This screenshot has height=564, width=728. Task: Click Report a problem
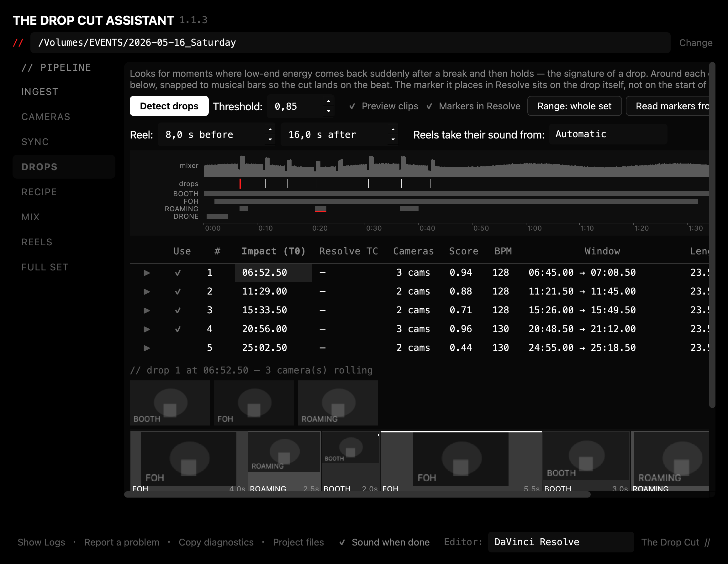tap(122, 542)
